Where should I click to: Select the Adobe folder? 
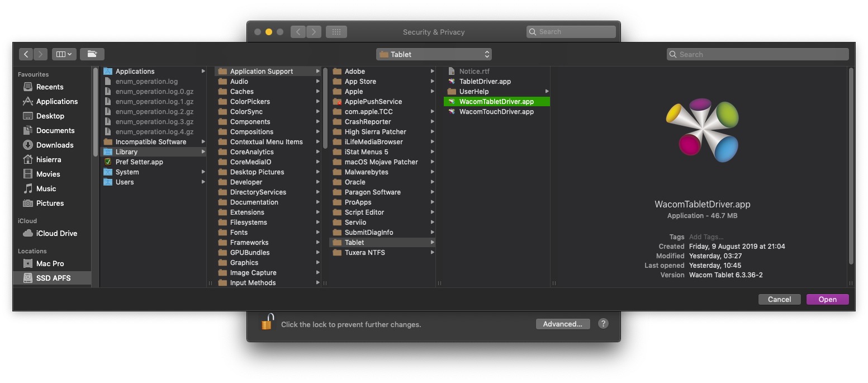coord(382,71)
